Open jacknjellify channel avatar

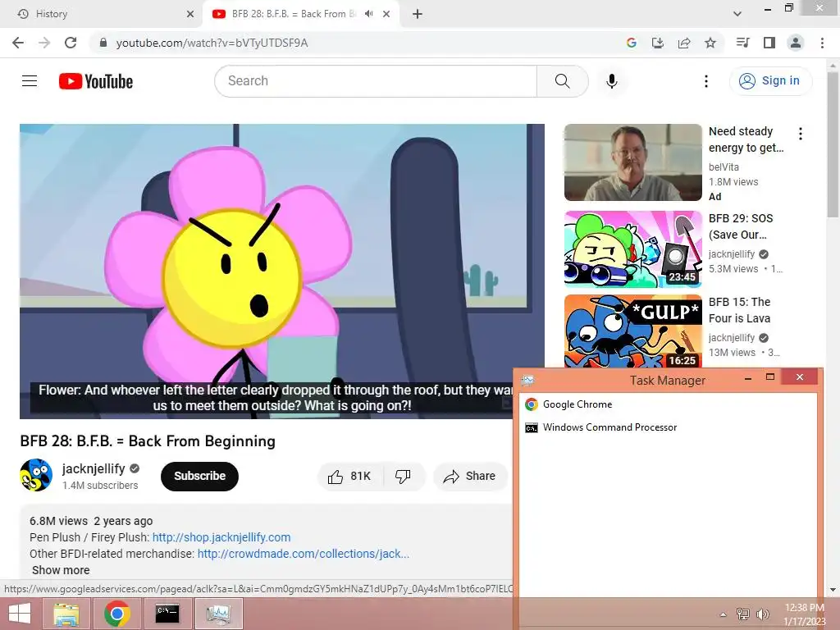click(x=36, y=475)
